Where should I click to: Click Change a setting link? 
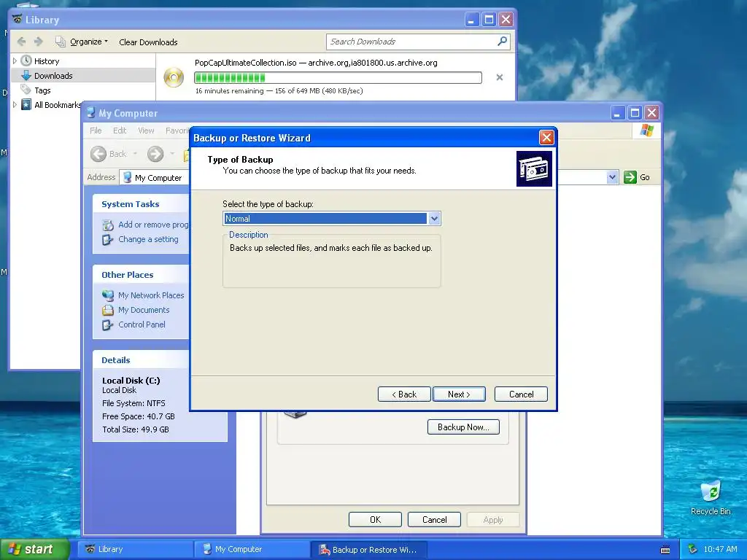[x=148, y=239]
